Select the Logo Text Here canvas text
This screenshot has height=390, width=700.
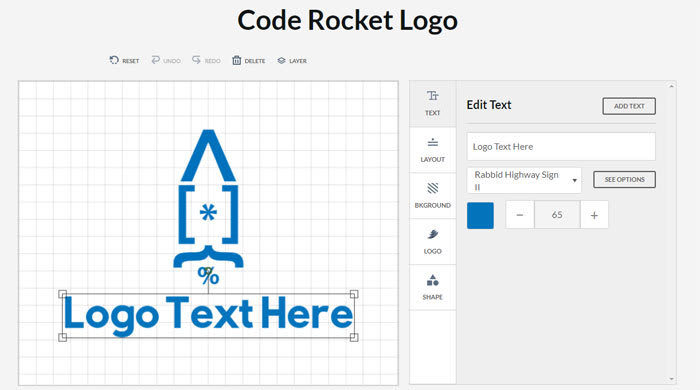208,315
